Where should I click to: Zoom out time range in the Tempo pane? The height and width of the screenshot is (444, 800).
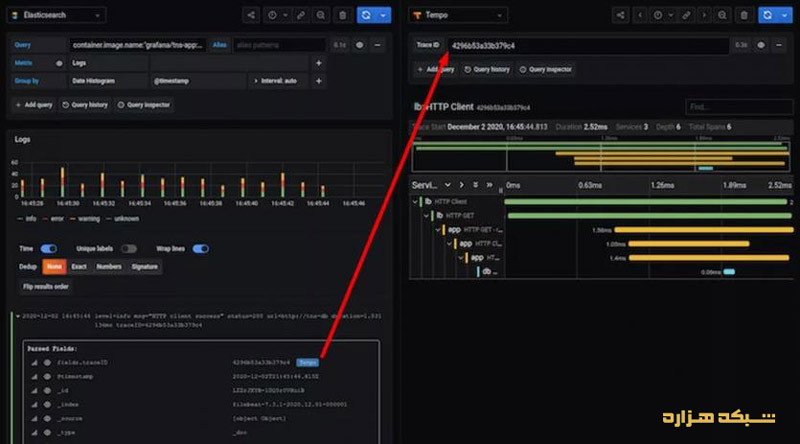(722, 15)
